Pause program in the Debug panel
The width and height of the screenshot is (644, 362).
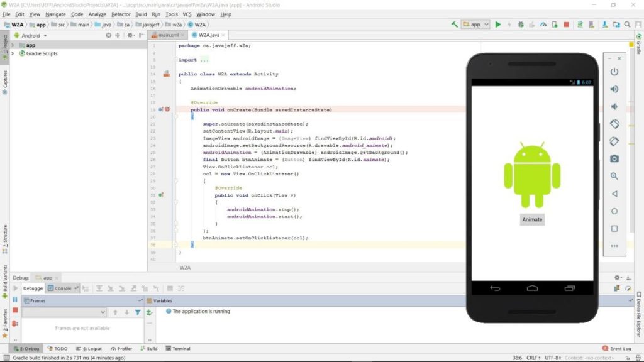point(15,299)
